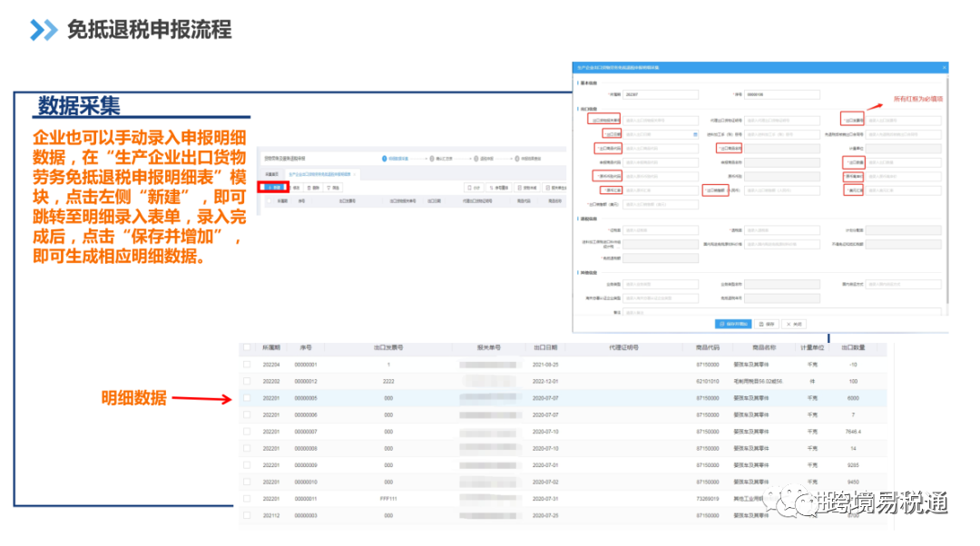Screen dimensions: 980x546
Task: Check the row with 序号 00000007
Action: [x=247, y=432]
